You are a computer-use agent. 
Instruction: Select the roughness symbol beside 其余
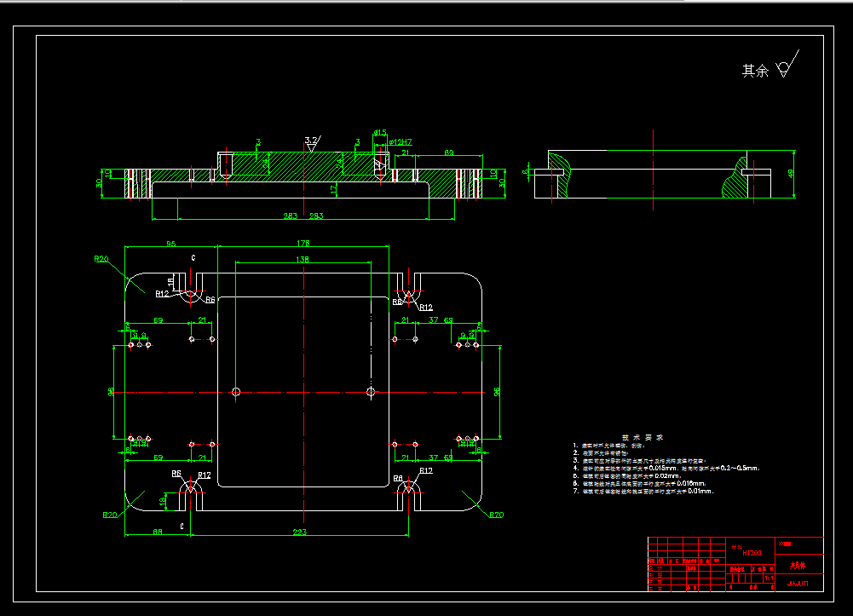point(787,64)
